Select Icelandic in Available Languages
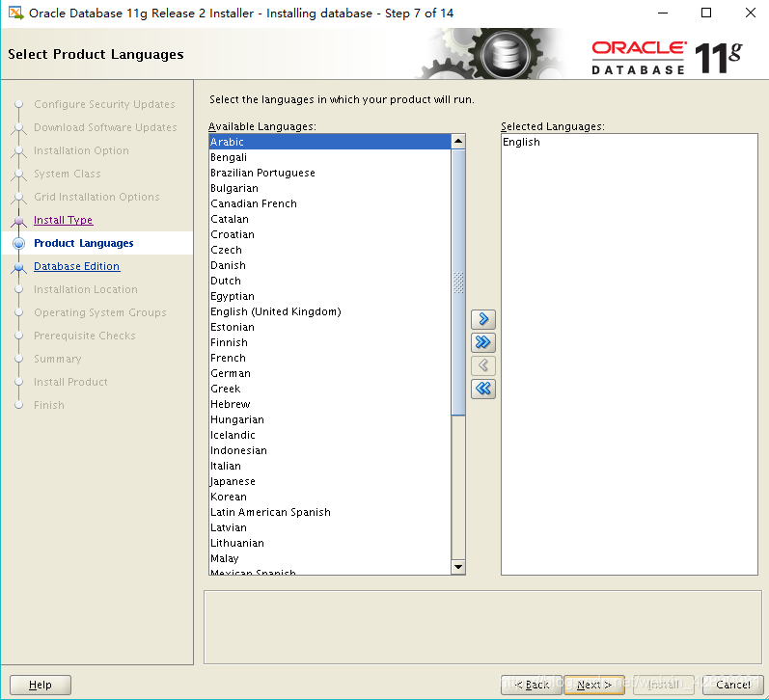Screen dimensions: 769x700 tap(330, 435)
